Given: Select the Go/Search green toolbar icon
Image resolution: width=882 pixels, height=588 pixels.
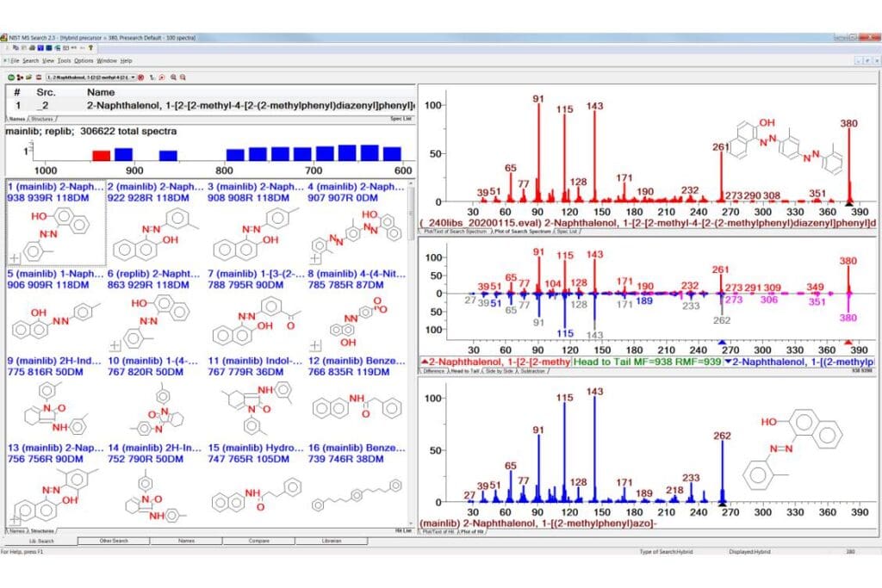Looking at the screenshot, I should 10,77.
